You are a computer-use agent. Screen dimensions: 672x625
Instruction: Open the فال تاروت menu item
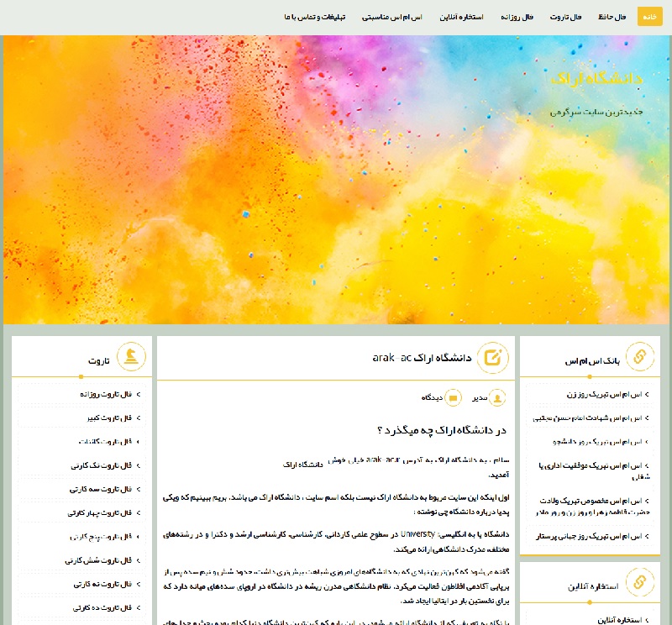coord(565,17)
